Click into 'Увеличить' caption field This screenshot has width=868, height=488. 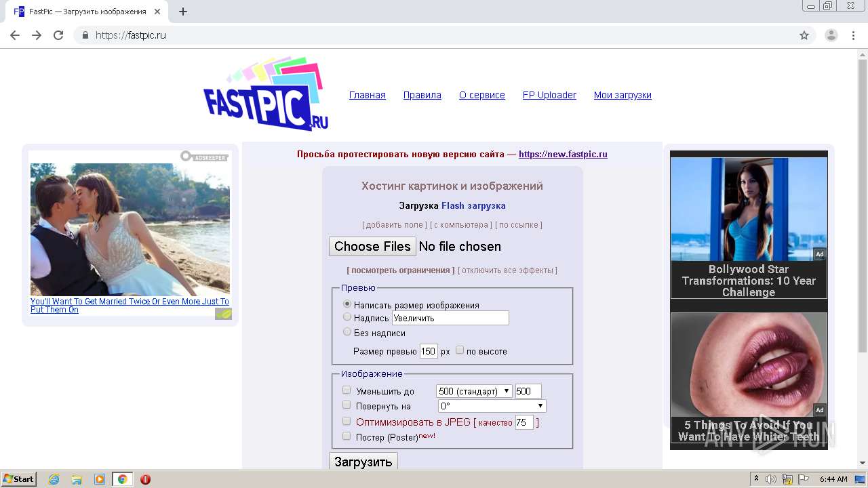click(450, 318)
